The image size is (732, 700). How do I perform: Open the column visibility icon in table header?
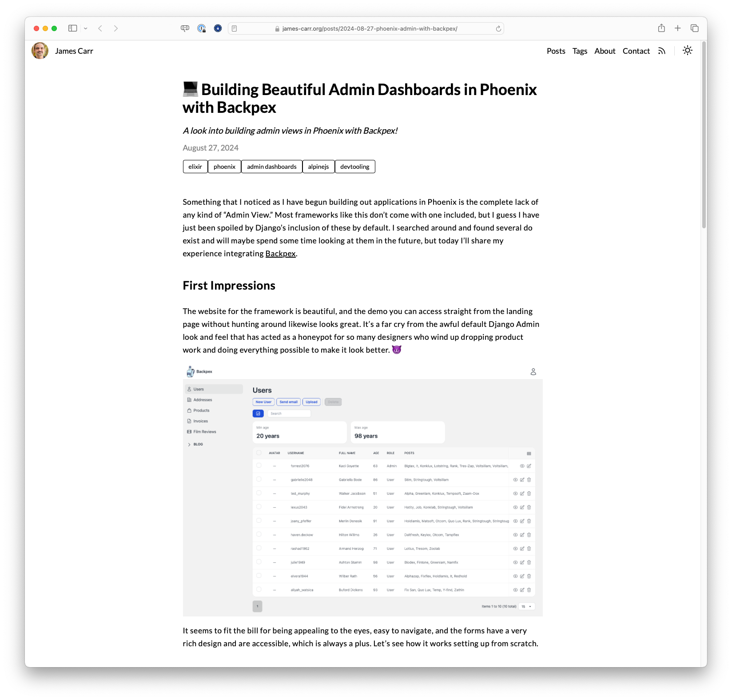click(529, 453)
